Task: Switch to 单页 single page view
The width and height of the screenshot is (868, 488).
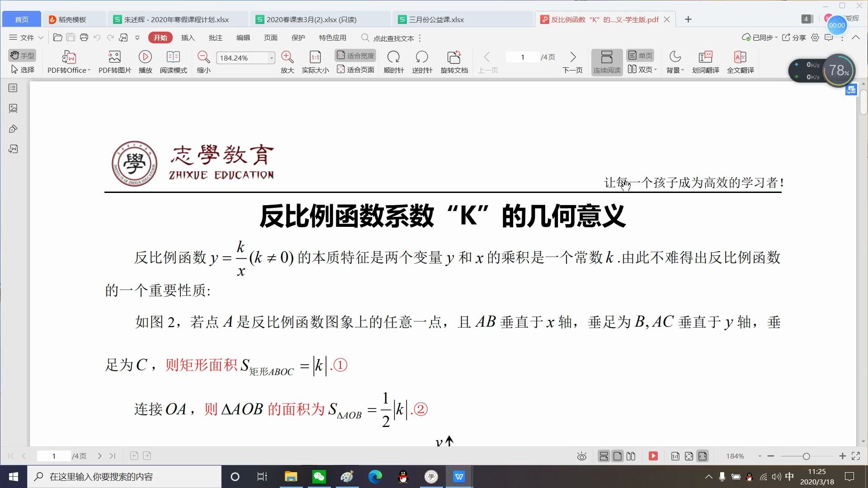Action: click(641, 56)
